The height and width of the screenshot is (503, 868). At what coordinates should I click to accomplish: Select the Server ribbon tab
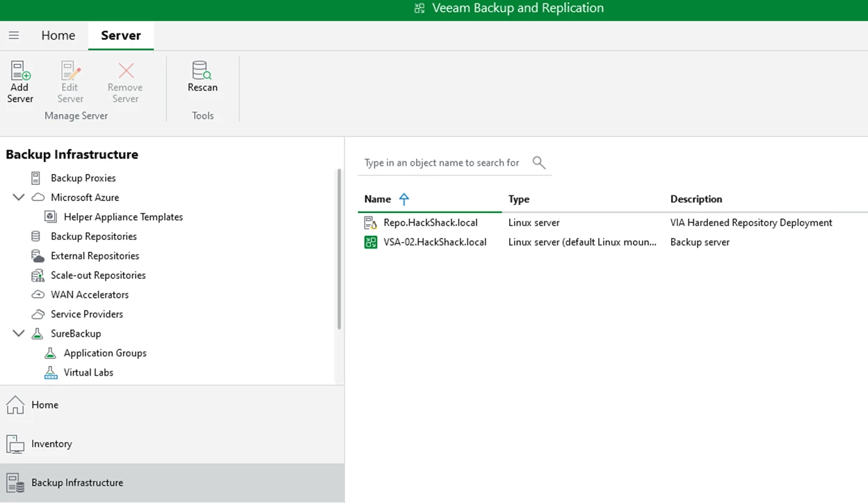pyautogui.click(x=121, y=35)
